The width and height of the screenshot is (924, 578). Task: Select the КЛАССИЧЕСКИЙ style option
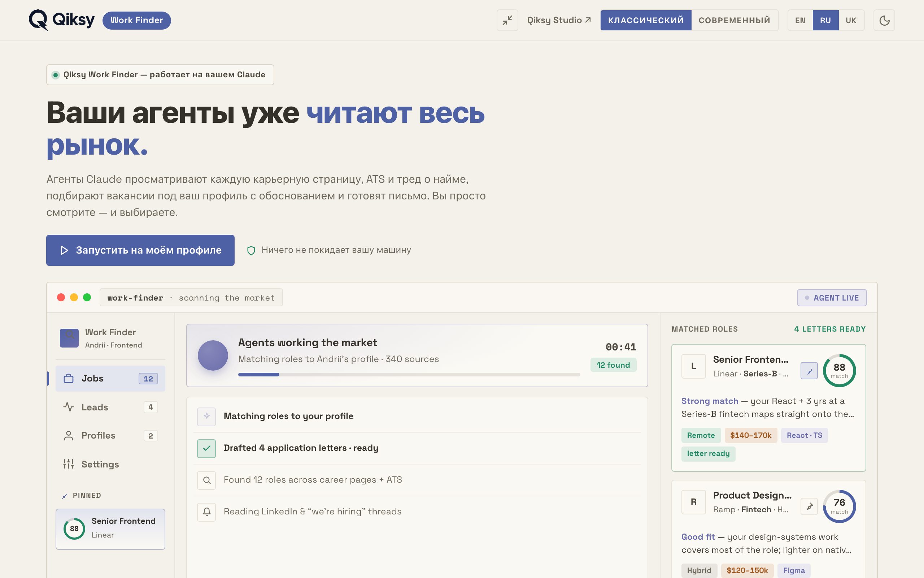coord(646,20)
